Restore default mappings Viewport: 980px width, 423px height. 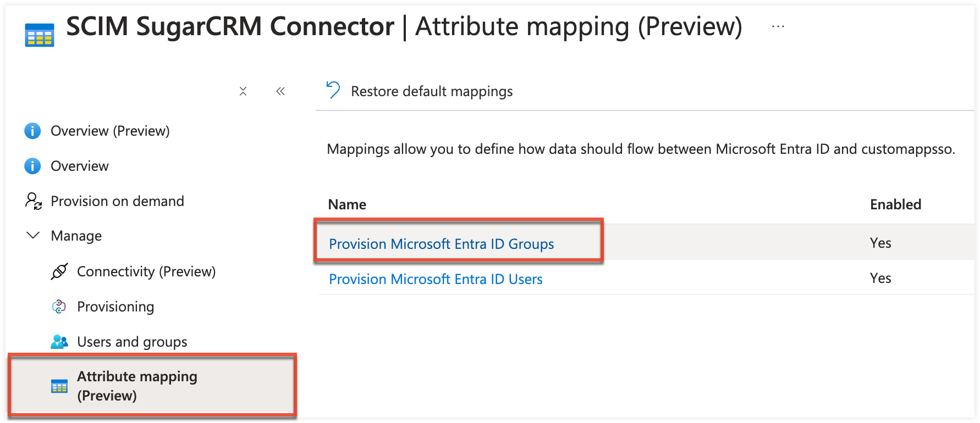(x=432, y=91)
